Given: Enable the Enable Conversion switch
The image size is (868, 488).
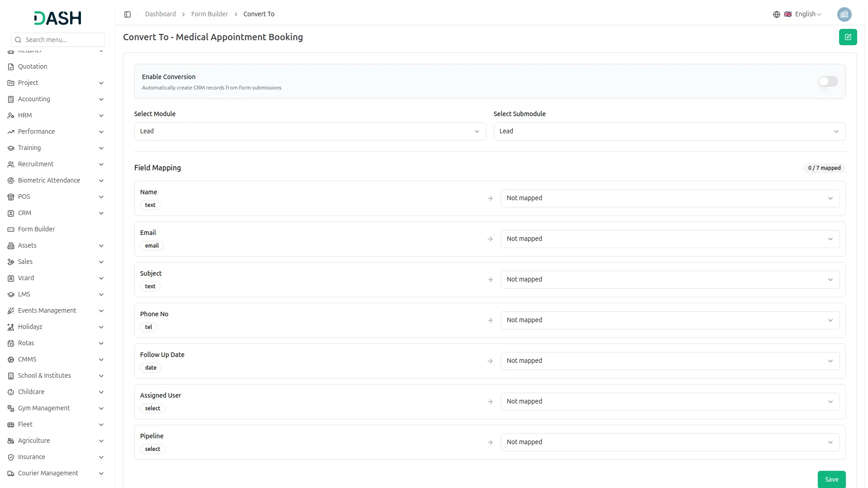Looking at the screenshot, I should 827,81.
